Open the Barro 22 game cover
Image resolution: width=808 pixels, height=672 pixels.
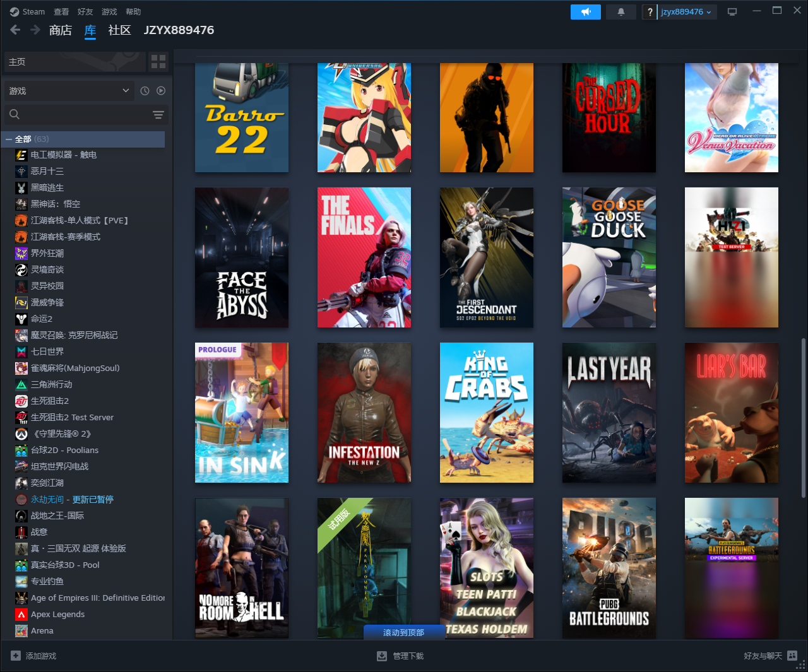[242, 117]
